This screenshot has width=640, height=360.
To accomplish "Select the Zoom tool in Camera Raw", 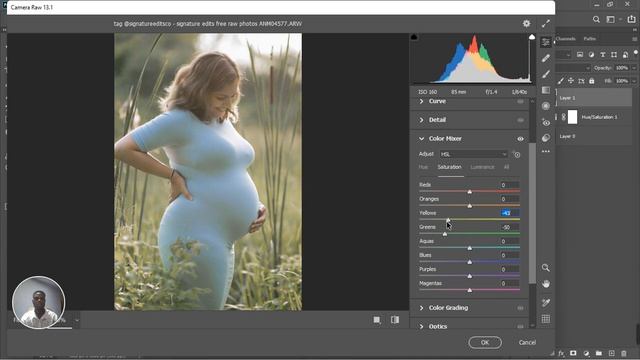I will pyautogui.click(x=546, y=268).
